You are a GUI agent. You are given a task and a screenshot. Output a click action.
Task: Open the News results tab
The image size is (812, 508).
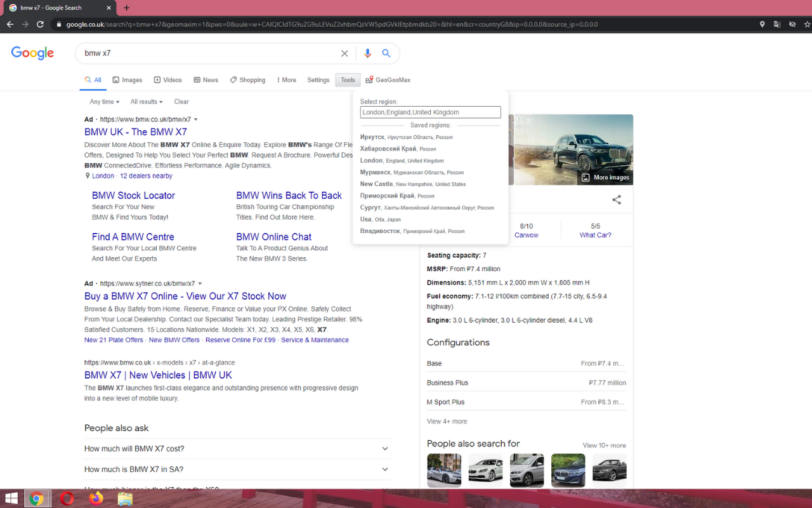[206, 80]
